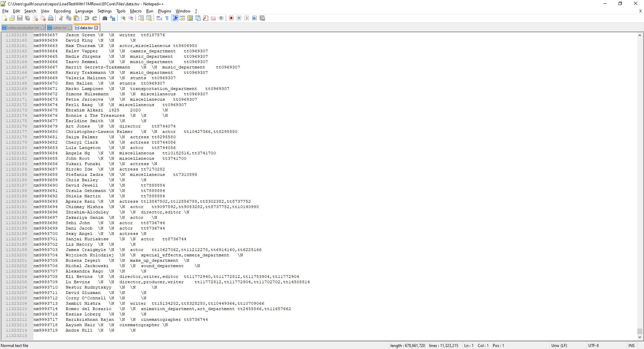This screenshot has width=644, height=349.
Task: Open the Encoding menu
Action: pyautogui.click(x=62, y=11)
